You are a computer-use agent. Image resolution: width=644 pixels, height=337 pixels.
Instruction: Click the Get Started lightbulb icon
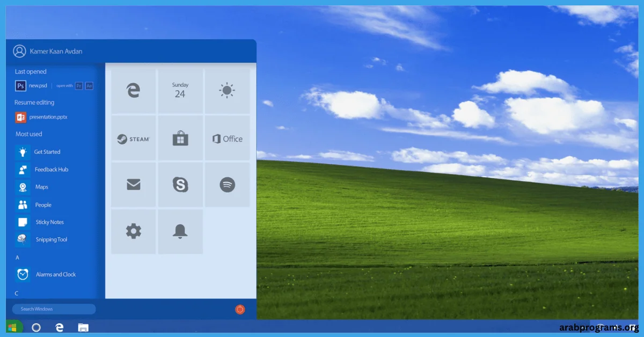point(23,152)
